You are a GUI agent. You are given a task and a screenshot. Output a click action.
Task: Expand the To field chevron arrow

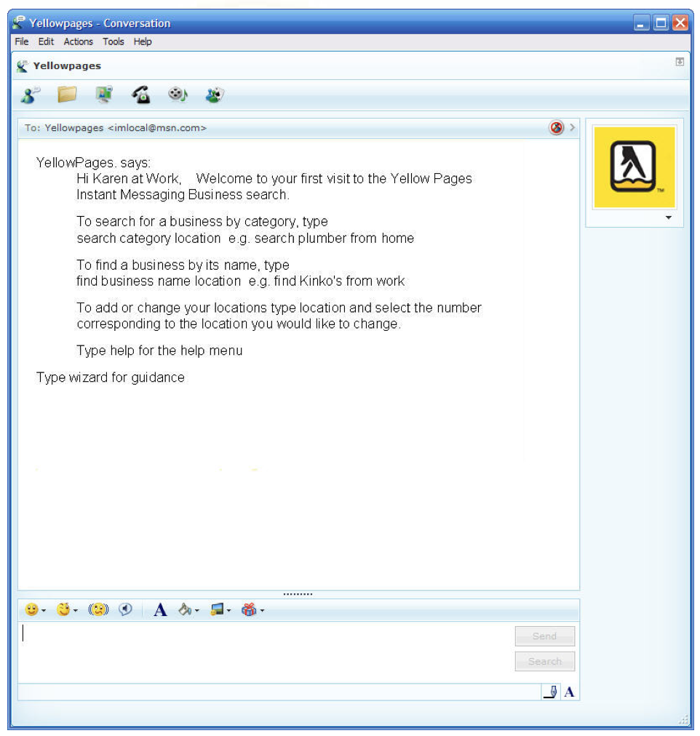573,127
